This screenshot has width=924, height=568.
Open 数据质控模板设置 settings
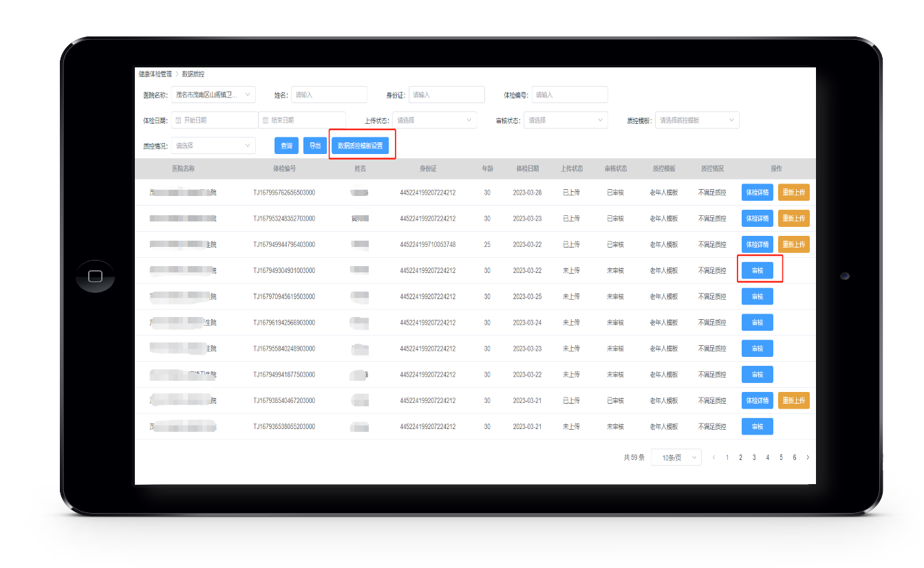click(x=361, y=146)
